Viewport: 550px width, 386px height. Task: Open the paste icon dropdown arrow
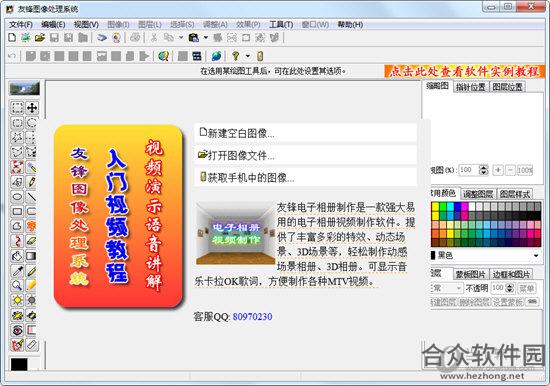pyautogui.click(x=206, y=38)
